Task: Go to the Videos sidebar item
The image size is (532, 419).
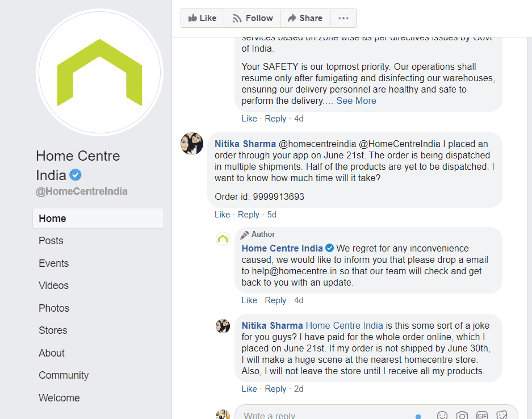Action: pyautogui.click(x=53, y=286)
